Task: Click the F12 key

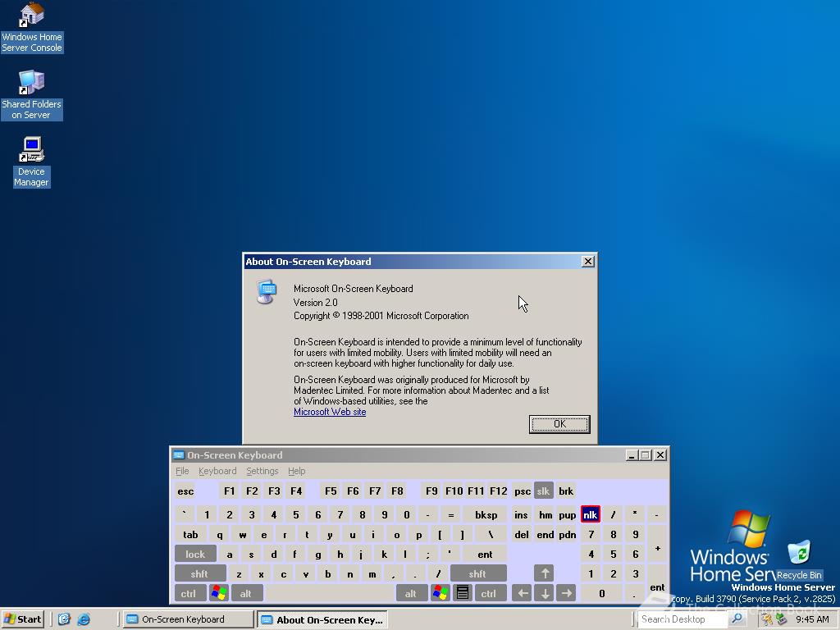Action: [498, 491]
